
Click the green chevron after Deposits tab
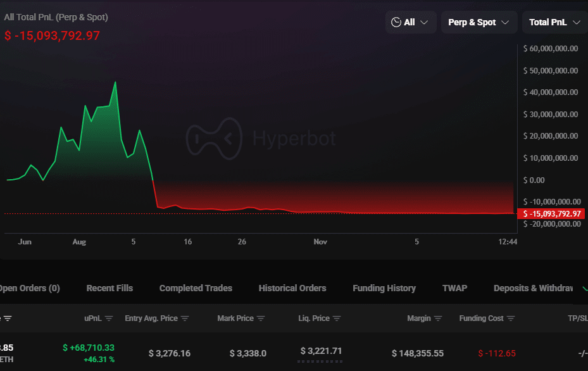(584, 288)
